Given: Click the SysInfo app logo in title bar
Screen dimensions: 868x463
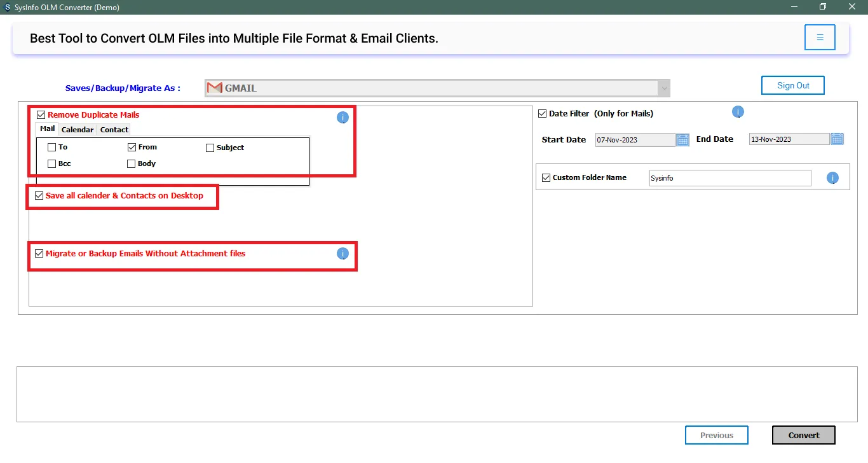Looking at the screenshot, I should pos(7,7).
